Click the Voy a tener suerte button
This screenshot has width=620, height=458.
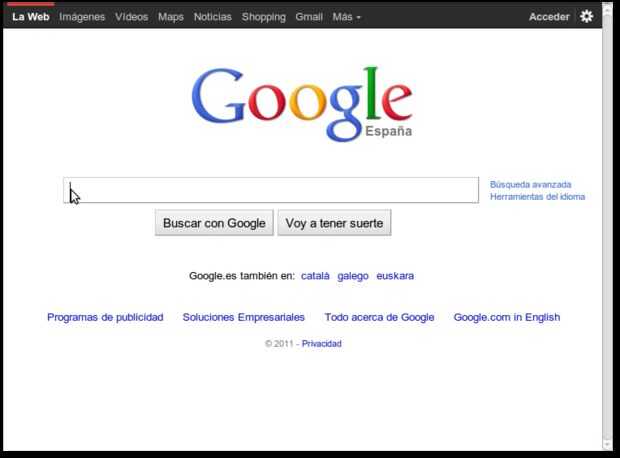(335, 223)
